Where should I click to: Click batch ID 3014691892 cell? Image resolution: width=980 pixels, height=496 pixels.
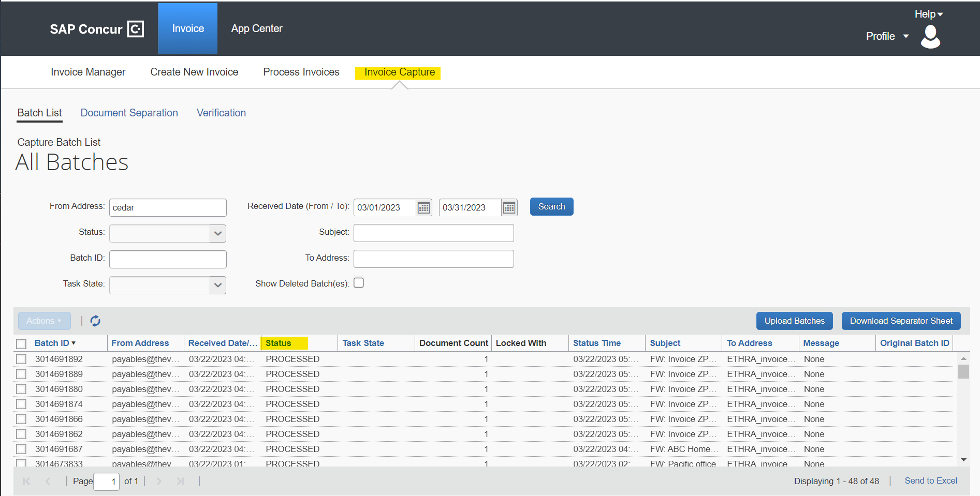click(59, 359)
